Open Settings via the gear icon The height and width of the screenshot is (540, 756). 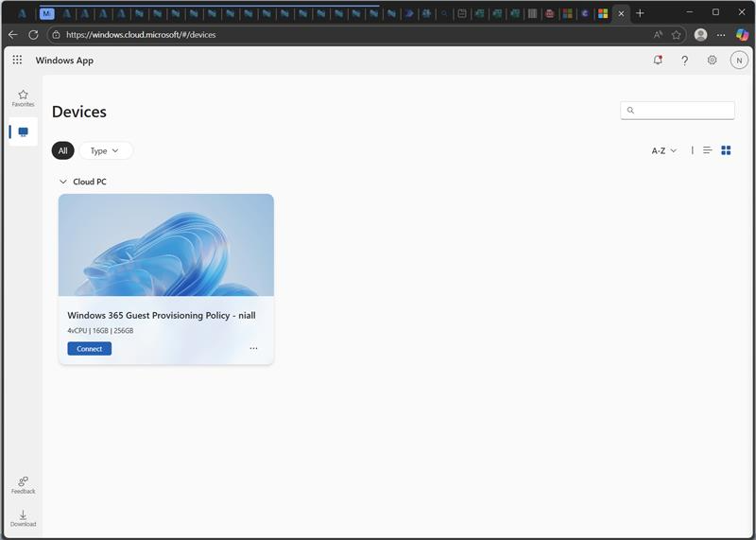[x=712, y=60]
